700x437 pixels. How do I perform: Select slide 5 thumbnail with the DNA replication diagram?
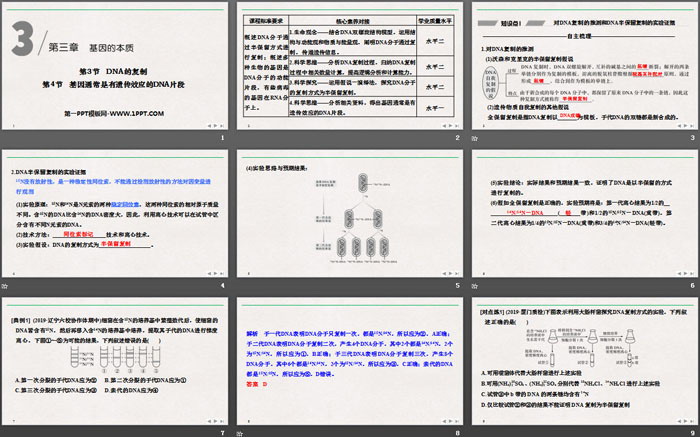350,213
